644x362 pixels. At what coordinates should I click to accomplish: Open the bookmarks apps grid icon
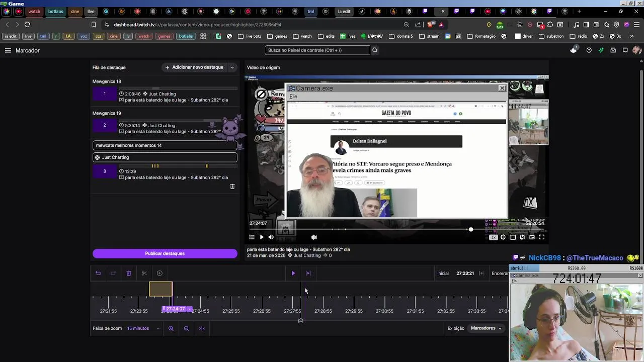pos(203,36)
